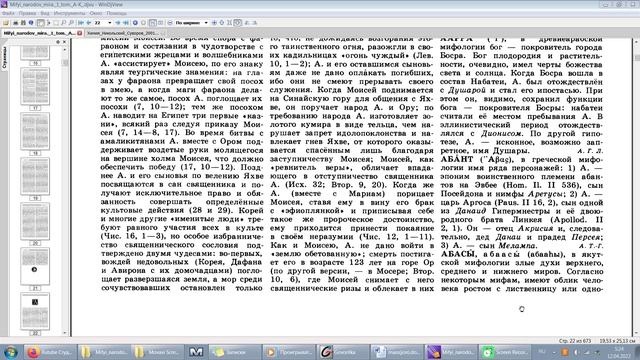Viewport: 640px width, 360px height.
Task: Click thumbnail panel scroll-up arrow
Action: (x=64, y=49)
